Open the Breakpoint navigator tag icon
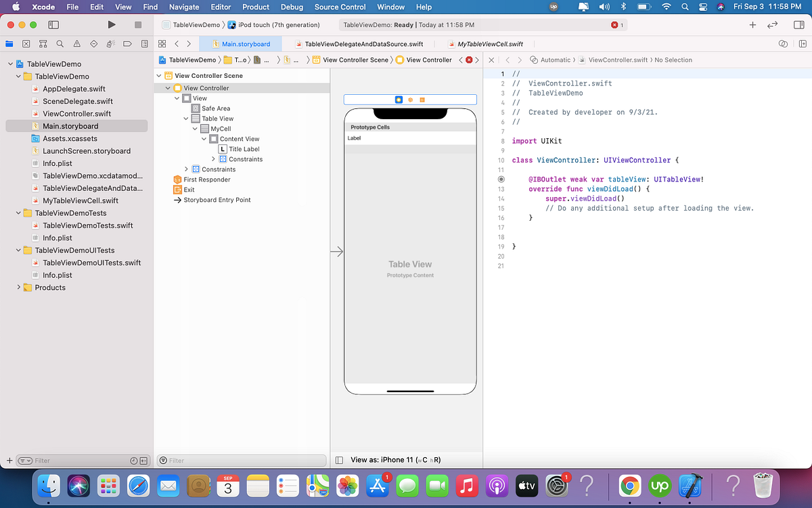This screenshot has height=508, width=812. 129,43
